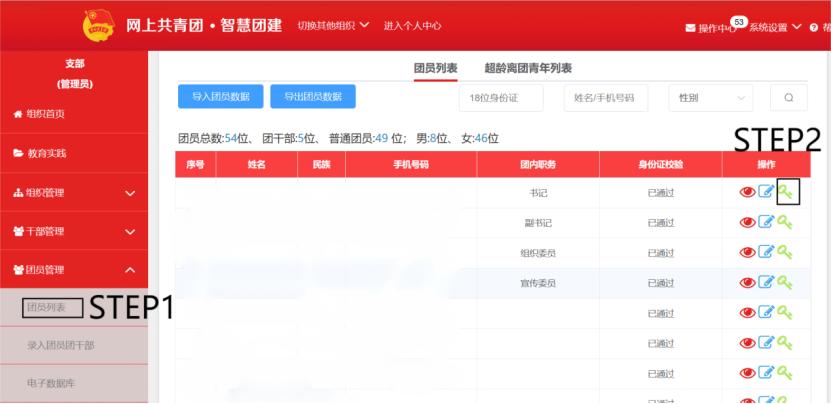Viewport: 831px width, 404px height.
Task: Click the 导入团员数据 button
Action: tap(220, 96)
